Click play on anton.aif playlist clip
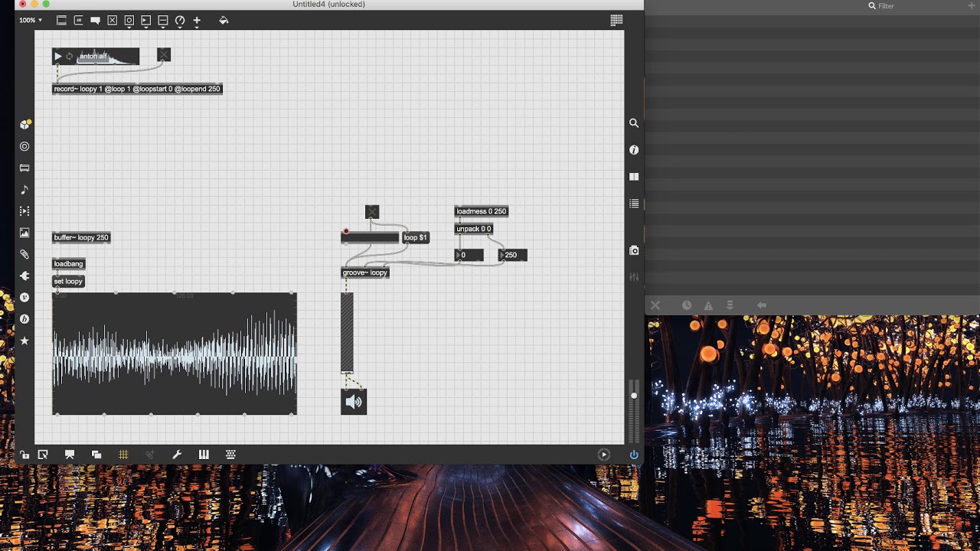This screenshot has width=980, height=551. (58, 56)
